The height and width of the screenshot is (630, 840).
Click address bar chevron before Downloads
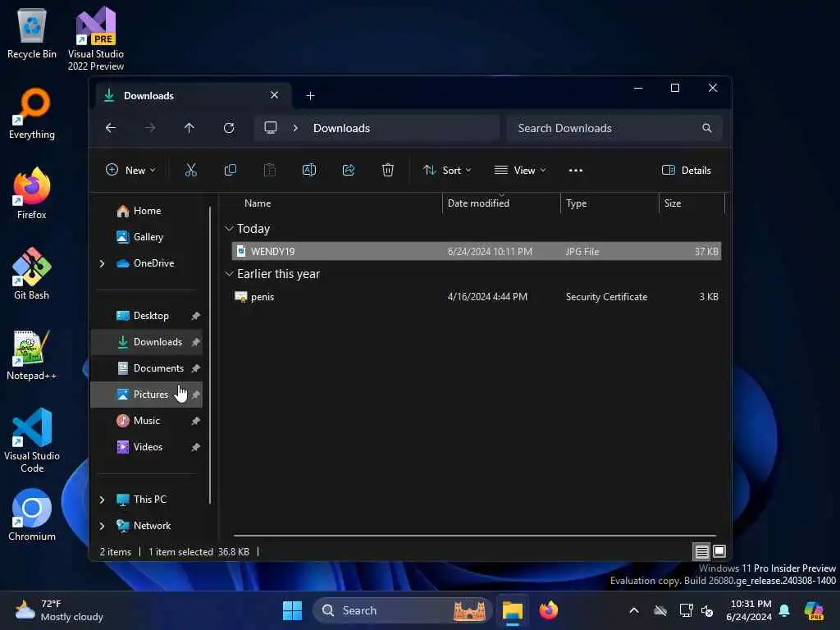295,128
